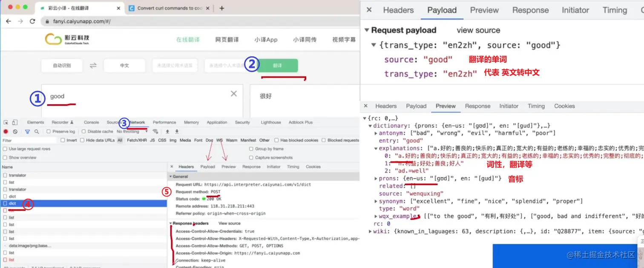644x268 pixels.
Task: Collapse the Response headers section
Action: [x=171, y=223]
